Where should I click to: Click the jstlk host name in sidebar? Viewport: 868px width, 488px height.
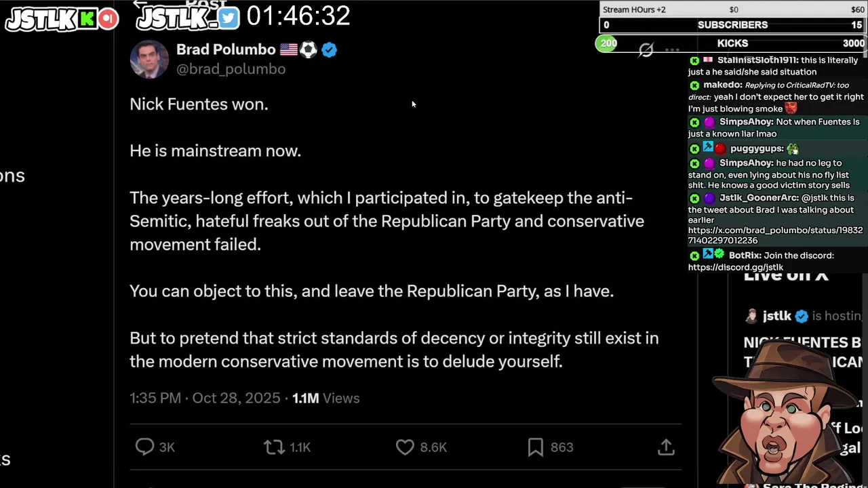(x=776, y=316)
